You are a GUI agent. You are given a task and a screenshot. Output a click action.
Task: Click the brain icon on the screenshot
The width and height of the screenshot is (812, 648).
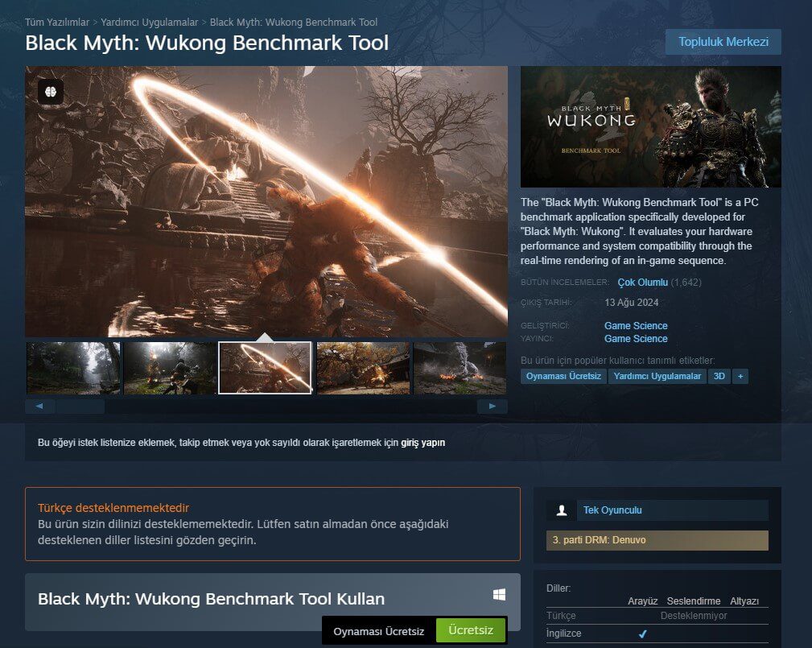[x=51, y=92]
